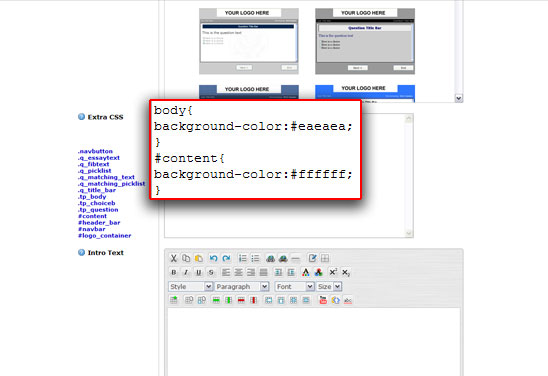Screen dimensions: 548x376
Task: Click the Copy icon in editor toolbar
Action: 186,259
